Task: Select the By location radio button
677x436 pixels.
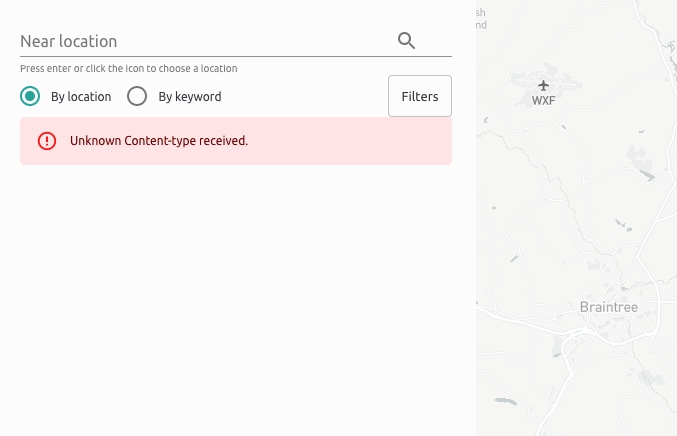Action: pos(30,96)
